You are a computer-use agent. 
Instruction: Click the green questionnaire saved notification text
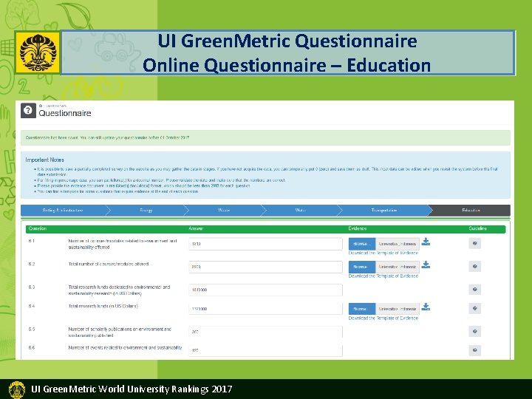click(x=107, y=137)
